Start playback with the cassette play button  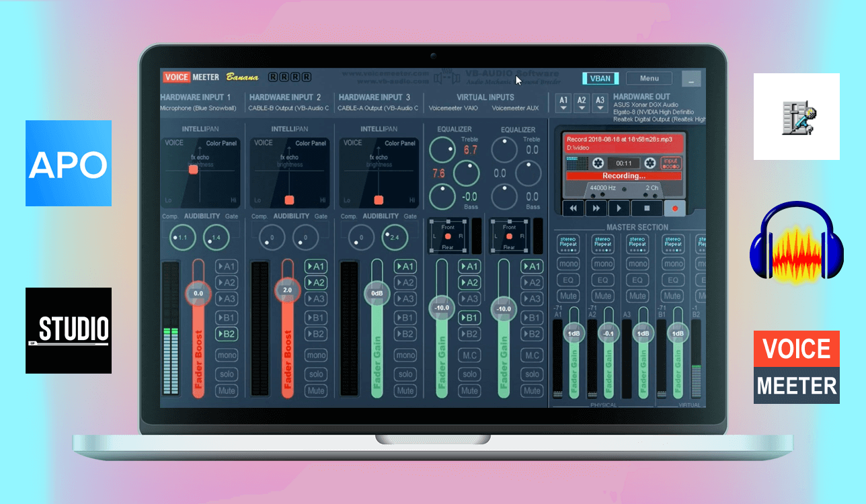619,208
